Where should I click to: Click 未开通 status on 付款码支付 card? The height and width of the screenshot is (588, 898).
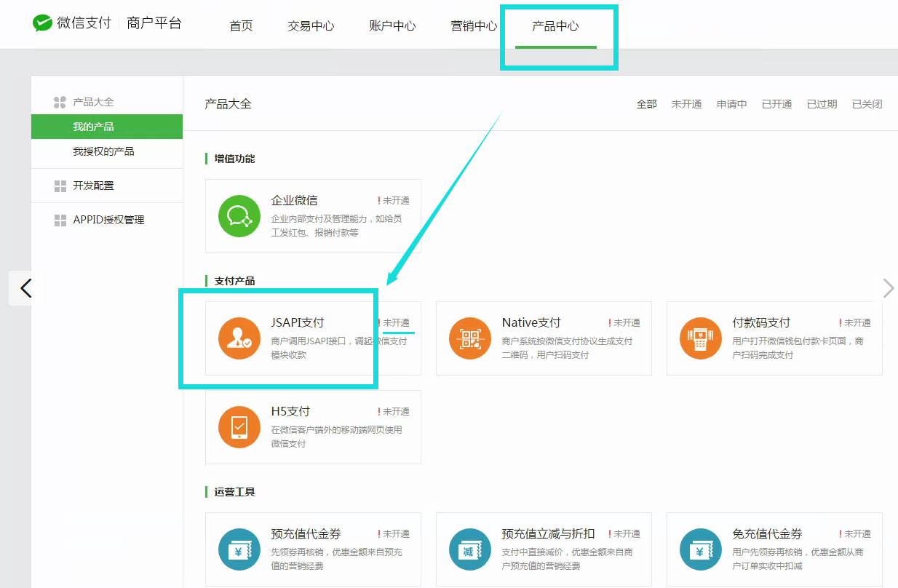855,323
